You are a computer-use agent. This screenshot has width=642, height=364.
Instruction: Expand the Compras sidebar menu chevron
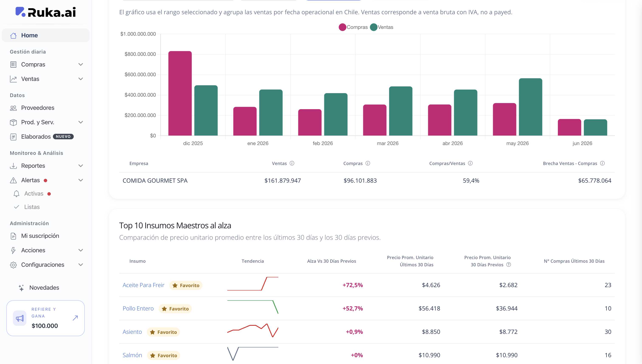(81, 65)
